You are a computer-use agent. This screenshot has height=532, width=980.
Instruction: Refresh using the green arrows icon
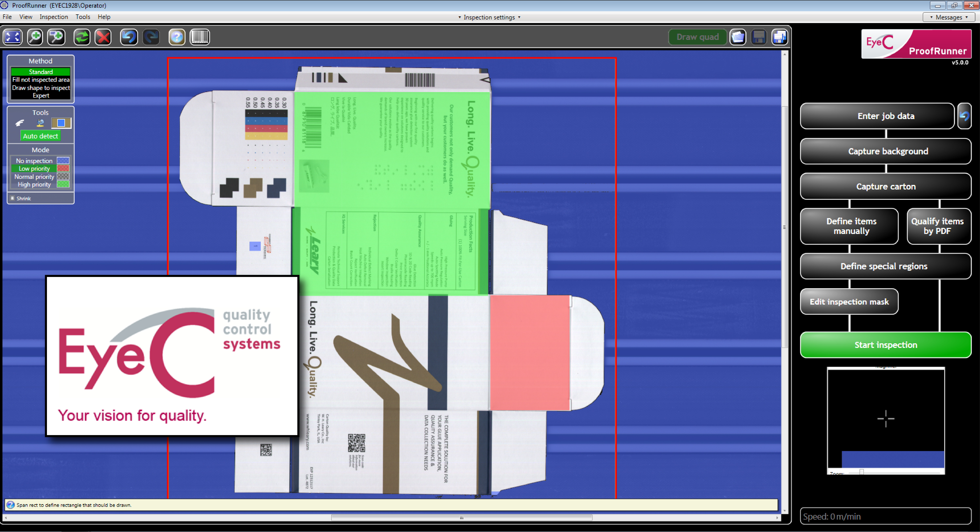(x=81, y=37)
